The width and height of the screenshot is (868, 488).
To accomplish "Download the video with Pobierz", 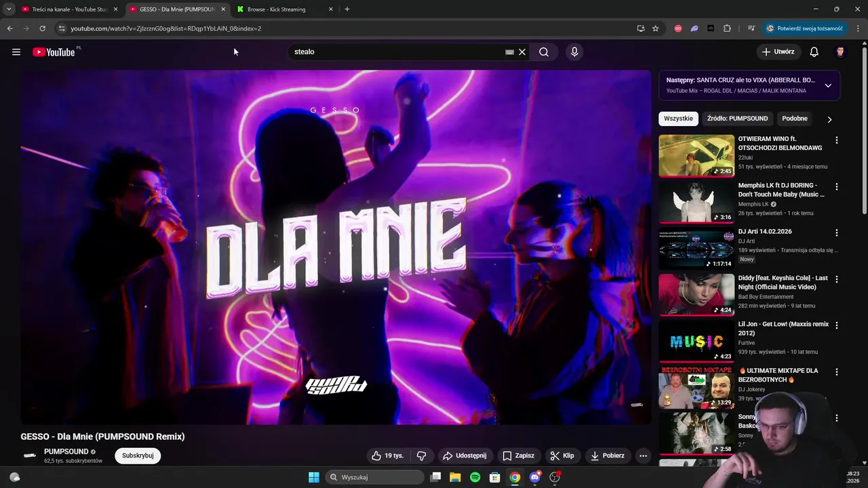I will 608,455.
